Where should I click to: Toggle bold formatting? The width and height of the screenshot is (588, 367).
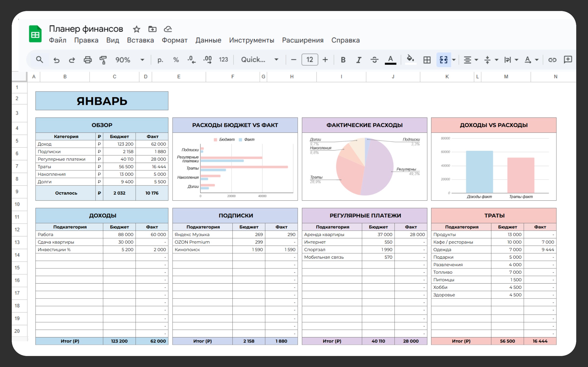point(343,60)
